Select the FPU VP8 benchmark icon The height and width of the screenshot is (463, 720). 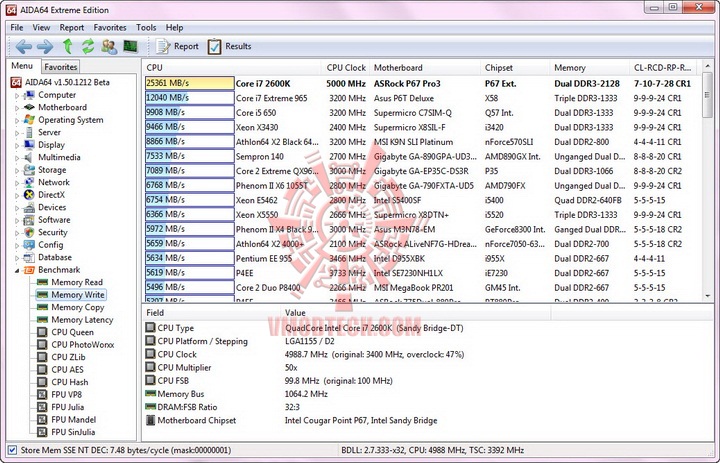[x=42, y=395]
